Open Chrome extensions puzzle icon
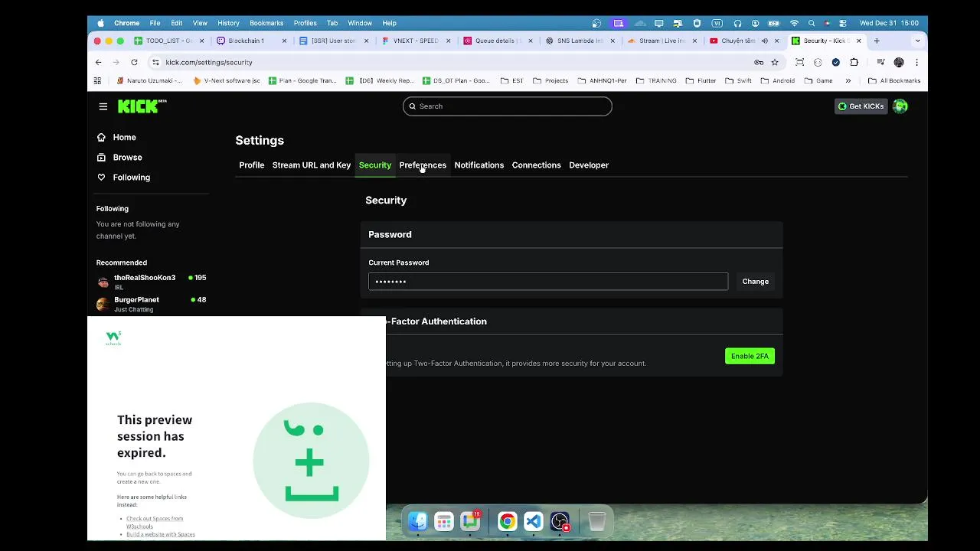980x551 pixels. (x=854, y=62)
